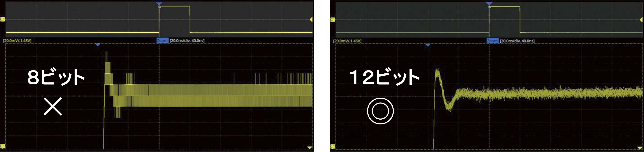Select downward yellow arrow in 12-bit zoom window
Viewport: 644px width, 152px height.
[x=640, y=148]
